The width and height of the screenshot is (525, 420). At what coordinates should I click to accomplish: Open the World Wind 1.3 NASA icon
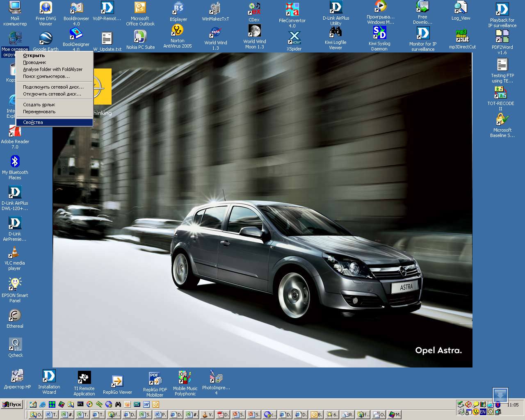point(216,33)
